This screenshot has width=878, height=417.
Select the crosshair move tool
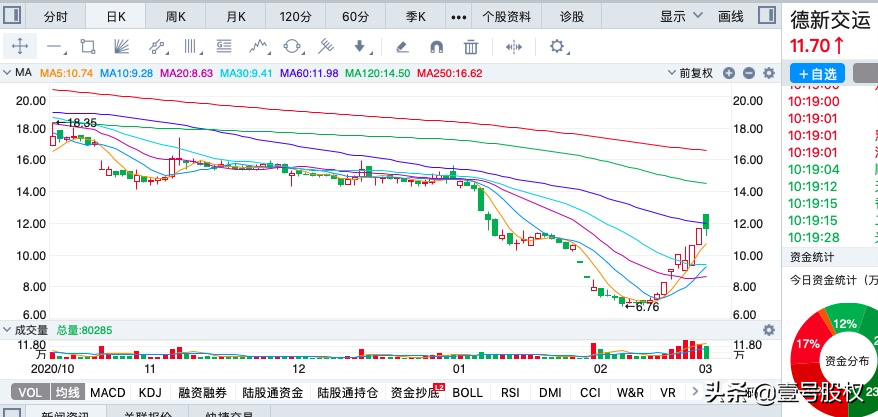click(x=21, y=47)
